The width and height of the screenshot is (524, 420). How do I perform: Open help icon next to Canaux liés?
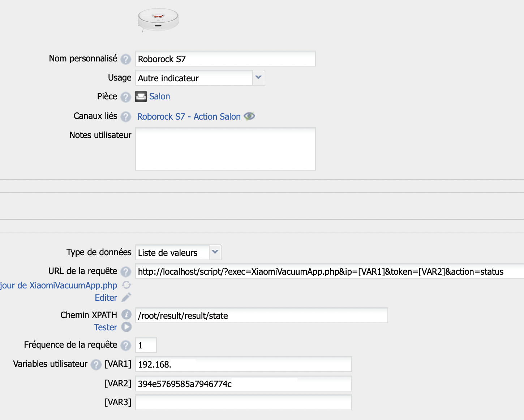coord(125,117)
